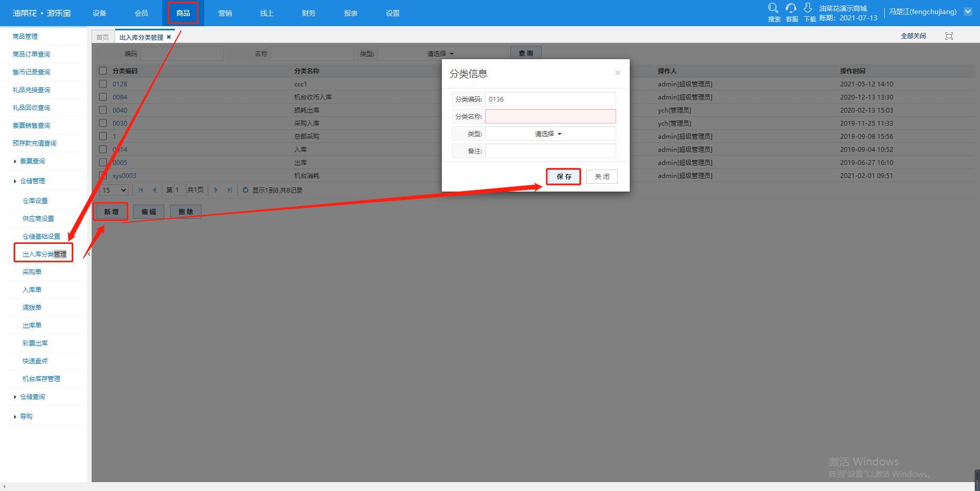
Task: Focus the 编码 search input
Action: (x=181, y=53)
